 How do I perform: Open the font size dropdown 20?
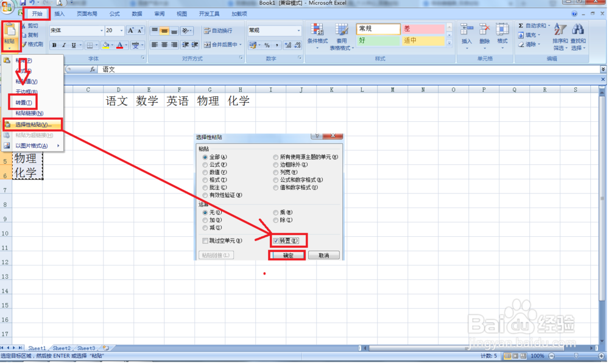[x=122, y=30]
